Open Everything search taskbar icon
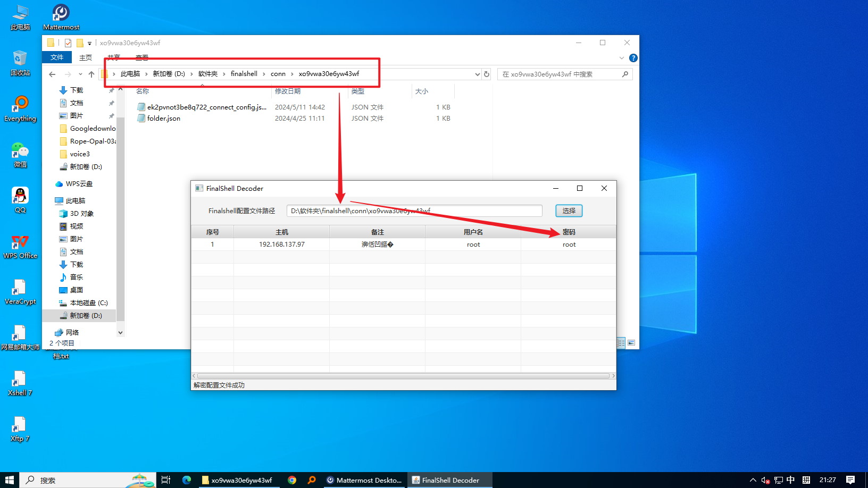This screenshot has height=488, width=868. pyautogui.click(x=312, y=480)
